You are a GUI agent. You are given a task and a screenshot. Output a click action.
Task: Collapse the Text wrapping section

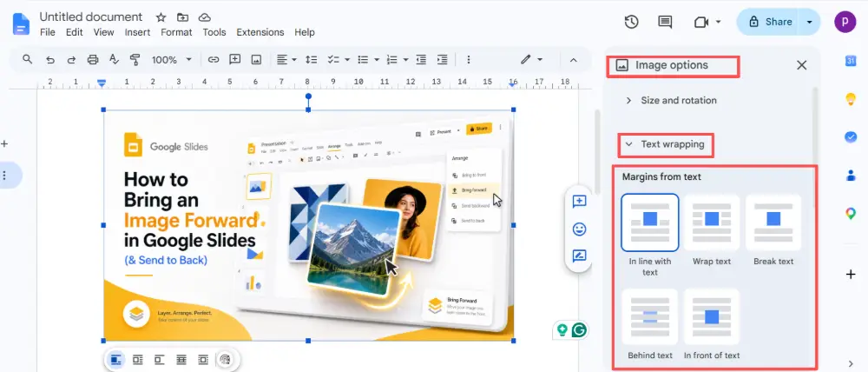(x=665, y=144)
